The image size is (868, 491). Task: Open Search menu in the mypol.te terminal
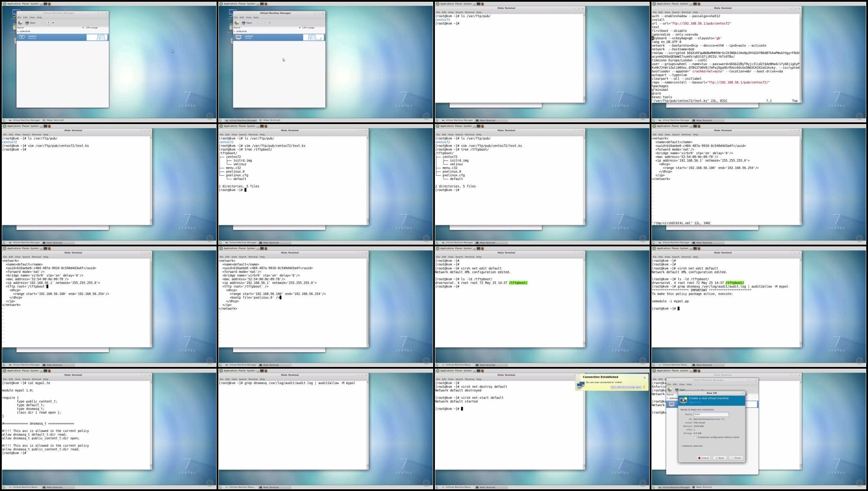pyautogui.click(x=26, y=379)
